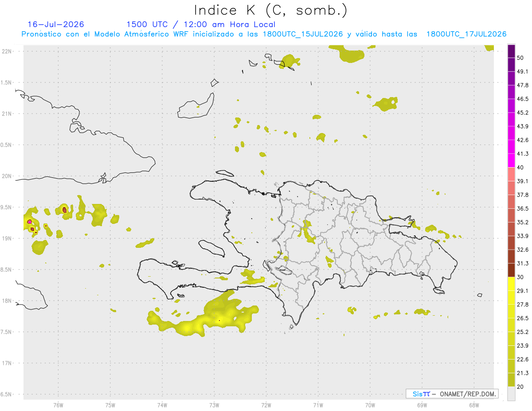Click the colorbar value '32.6'

pyautogui.click(x=523, y=250)
